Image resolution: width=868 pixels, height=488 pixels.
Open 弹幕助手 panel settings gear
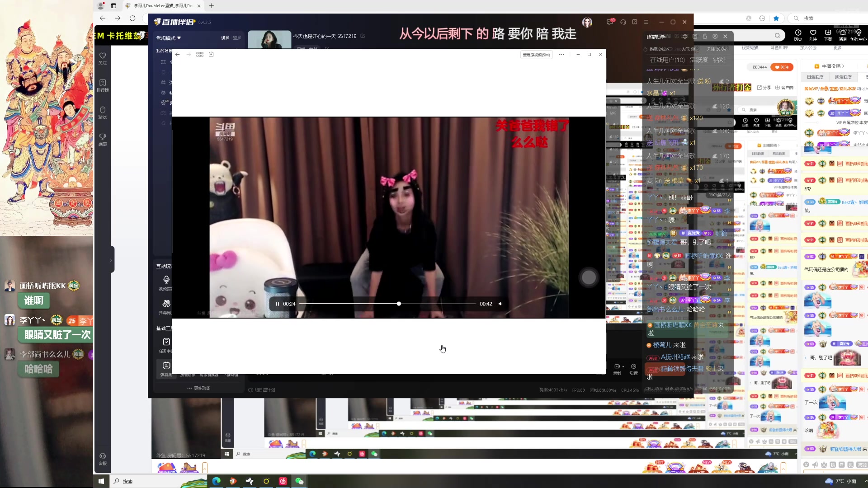tap(715, 37)
